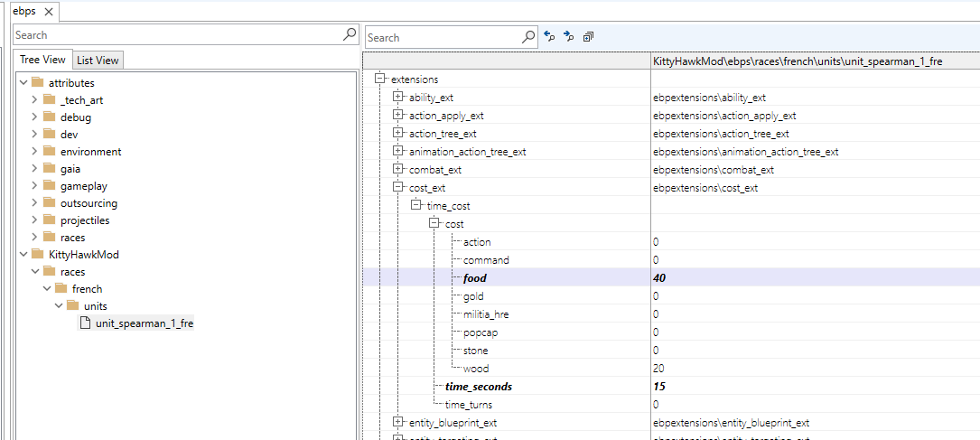Select the food value 40

(658, 278)
